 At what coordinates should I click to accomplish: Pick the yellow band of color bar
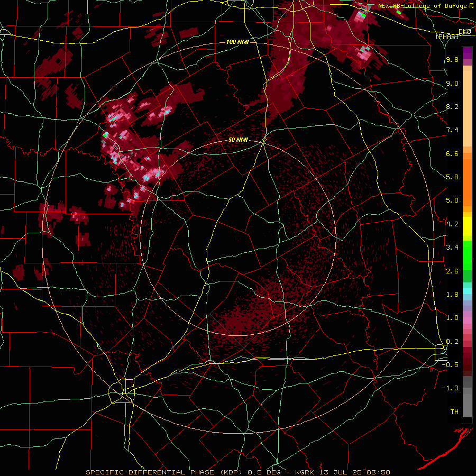tap(467, 226)
